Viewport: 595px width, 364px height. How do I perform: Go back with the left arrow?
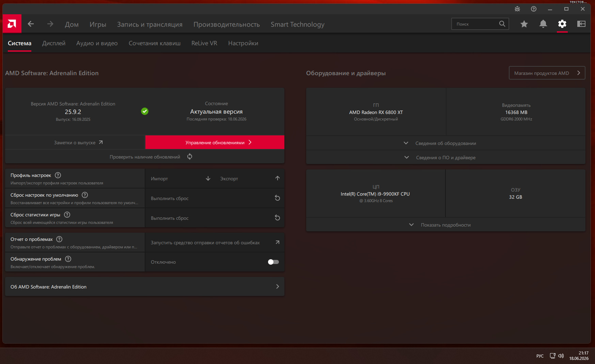click(31, 24)
